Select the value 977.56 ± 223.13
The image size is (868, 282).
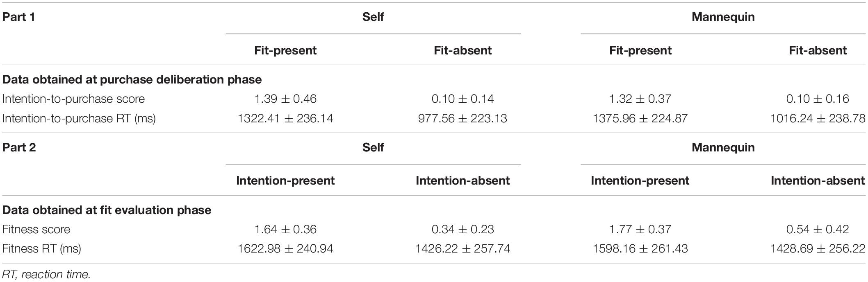click(x=462, y=119)
